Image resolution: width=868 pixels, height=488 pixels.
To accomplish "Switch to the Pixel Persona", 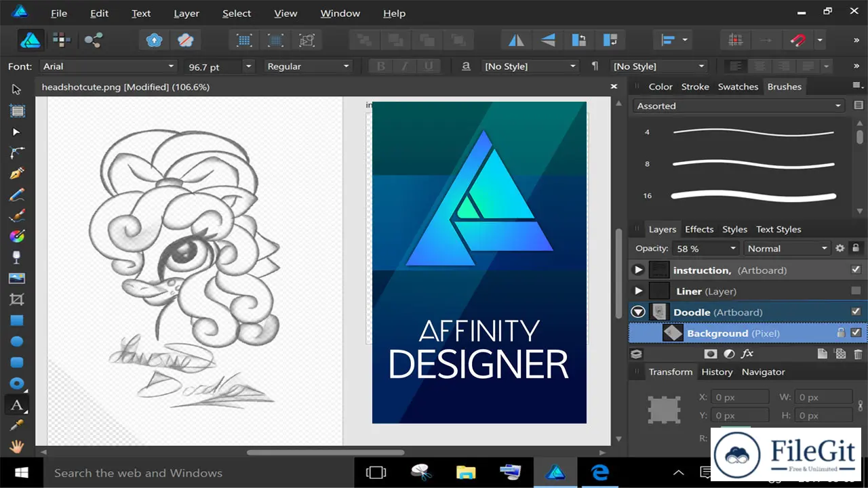I will 62,40.
